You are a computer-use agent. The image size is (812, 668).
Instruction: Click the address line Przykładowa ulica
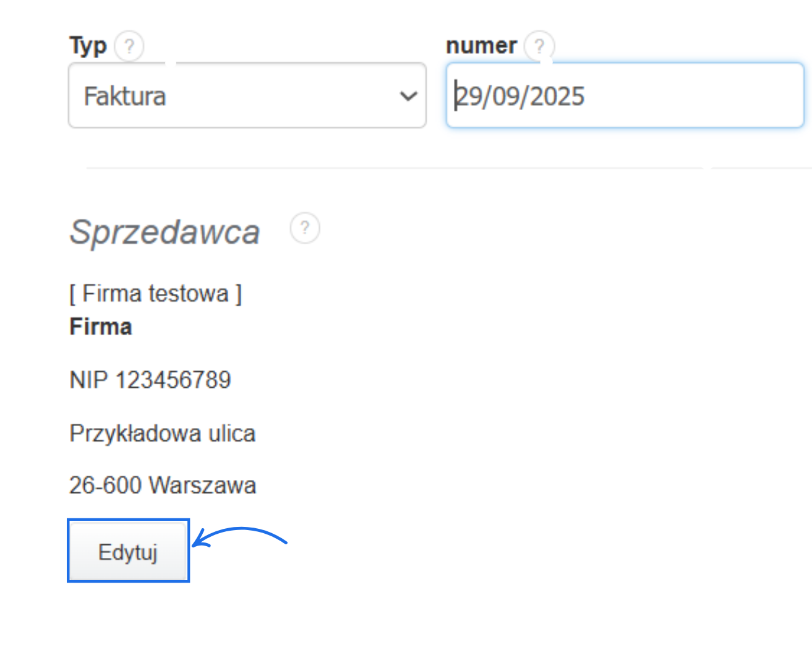[x=162, y=433]
